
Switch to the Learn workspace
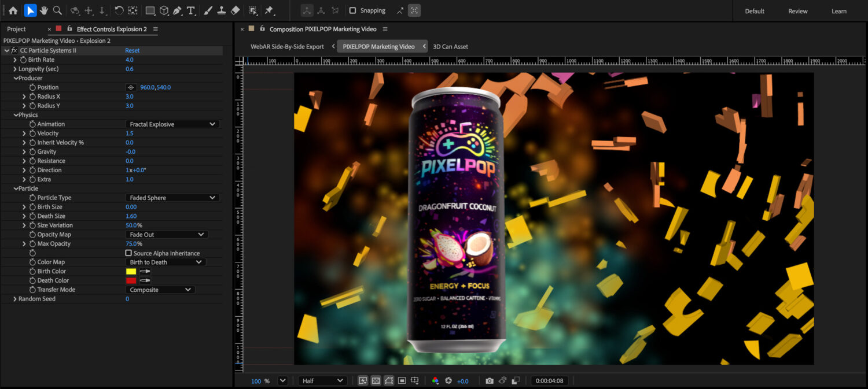point(839,11)
